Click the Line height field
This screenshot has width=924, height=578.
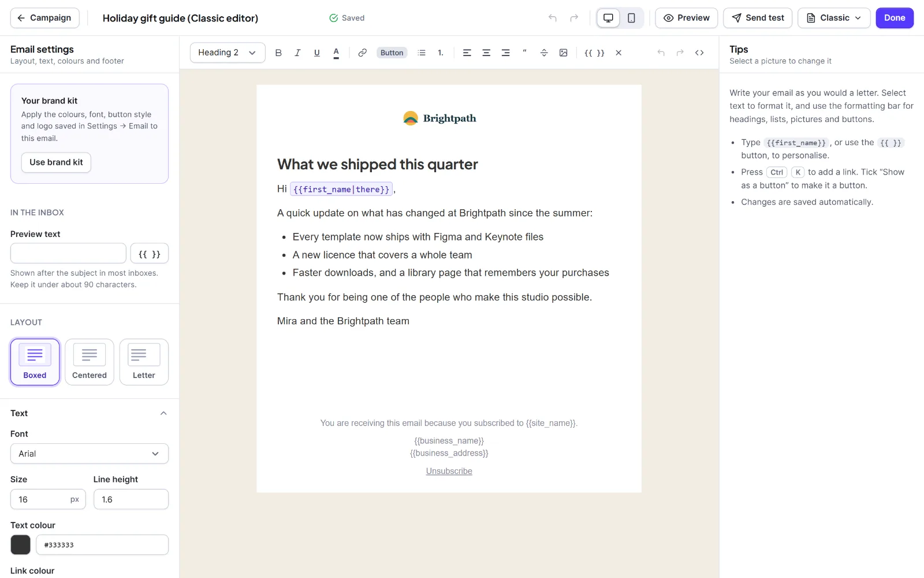coord(131,499)
